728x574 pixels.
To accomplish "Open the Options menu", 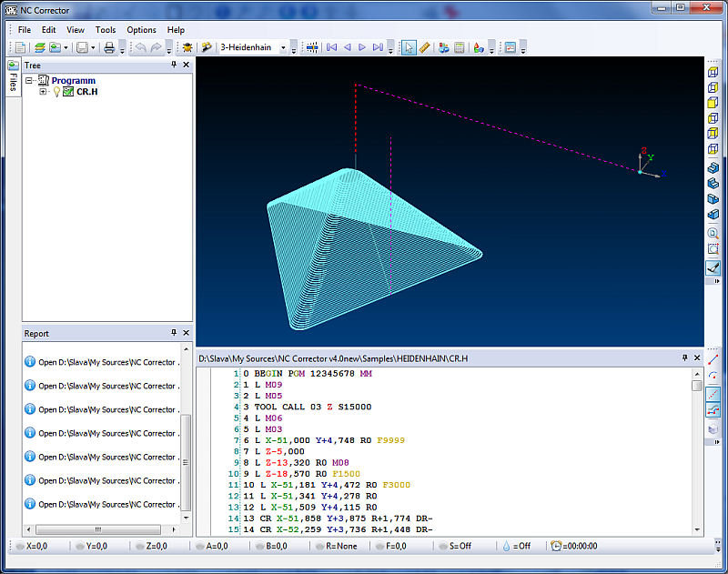I will click(x=141, y=30).
